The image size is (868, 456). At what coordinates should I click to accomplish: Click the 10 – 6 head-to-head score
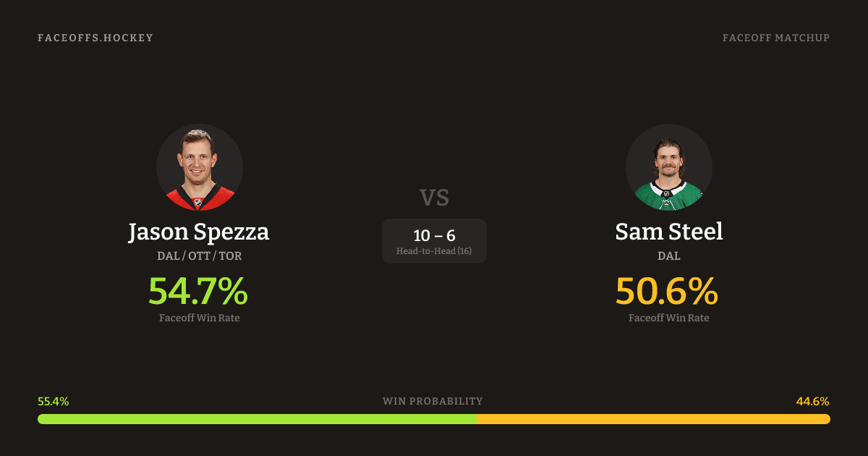point(434,236)
